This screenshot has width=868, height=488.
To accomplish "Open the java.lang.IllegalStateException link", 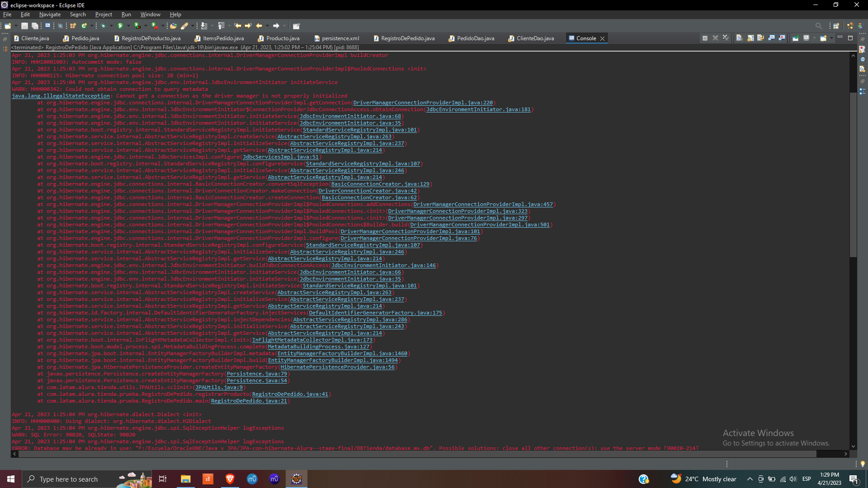I will coord(61,96).
